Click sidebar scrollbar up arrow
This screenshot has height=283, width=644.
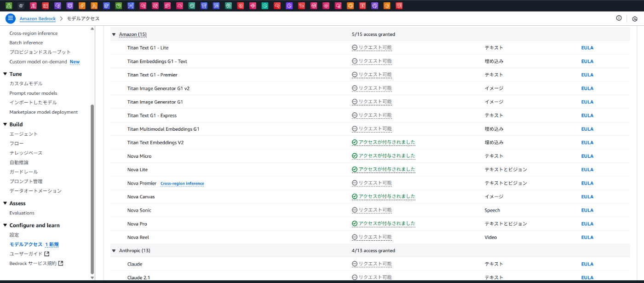tap(92, 29)
